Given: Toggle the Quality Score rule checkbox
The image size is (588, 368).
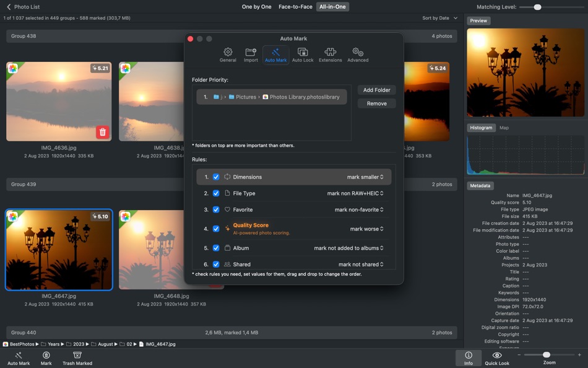Looking at the screenshot, I should (216, 228).
